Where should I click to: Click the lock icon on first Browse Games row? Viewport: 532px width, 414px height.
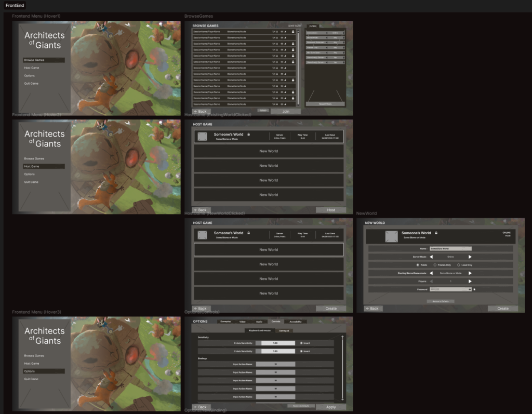(x=293, y=32)
